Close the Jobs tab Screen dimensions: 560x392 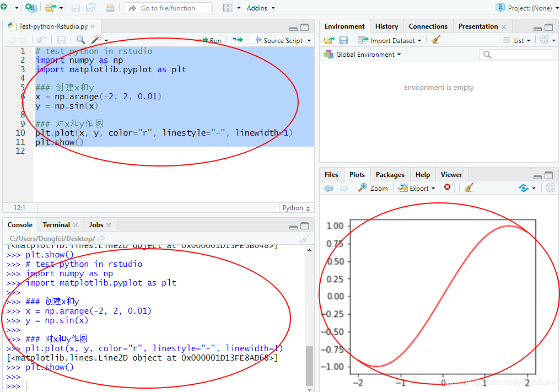coord(109,225)
